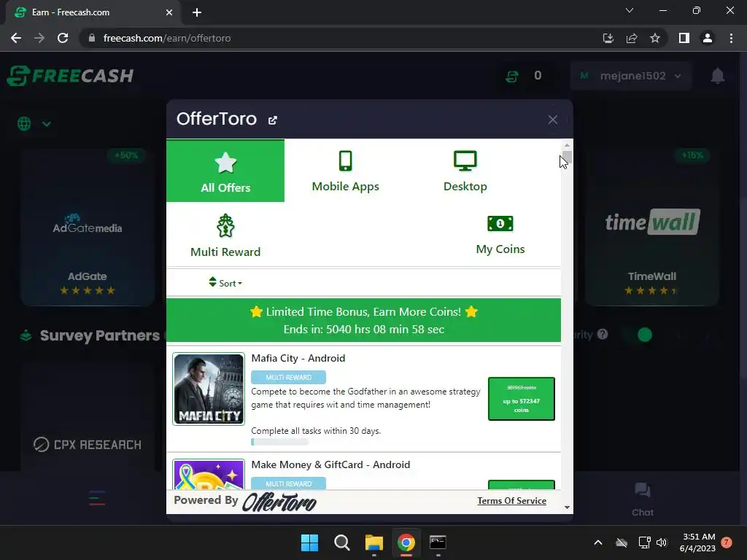This screenshot has height=560, width=747.
Task: Open Chrome tab search chevron
Action: click(x=630, y=10)
